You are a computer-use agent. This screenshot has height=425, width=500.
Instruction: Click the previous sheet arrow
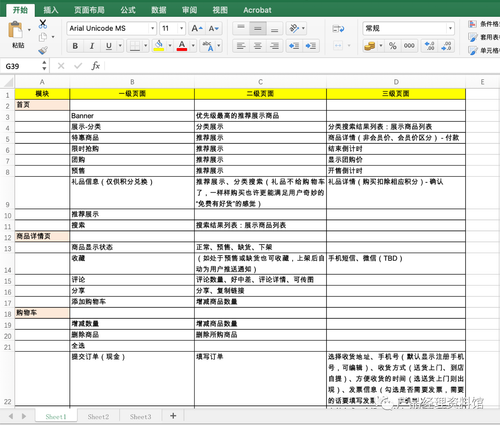[11, 416]
